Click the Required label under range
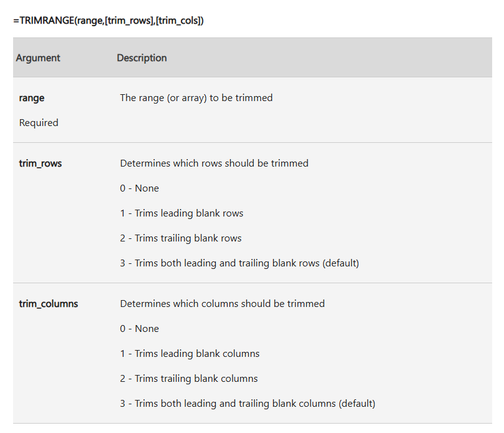The image size is (504, 433). pos(39,123)
